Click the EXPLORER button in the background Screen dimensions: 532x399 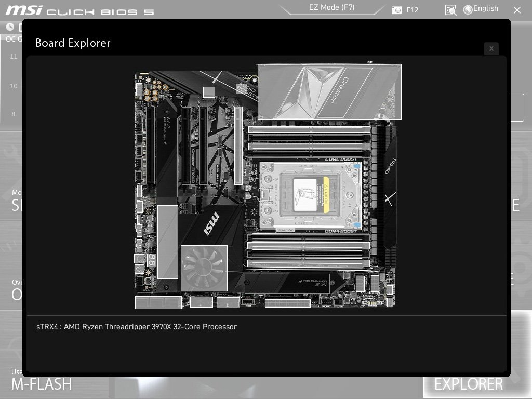click(469, 384)
